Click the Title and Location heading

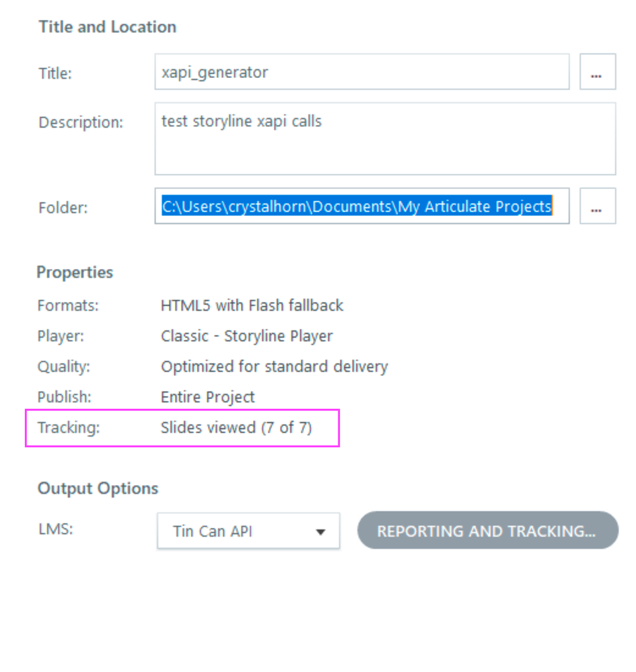[x=107, y=27]
